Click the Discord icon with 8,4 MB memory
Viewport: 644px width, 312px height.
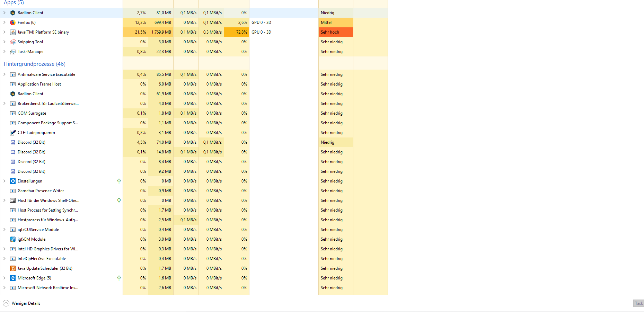click(13, 162)
